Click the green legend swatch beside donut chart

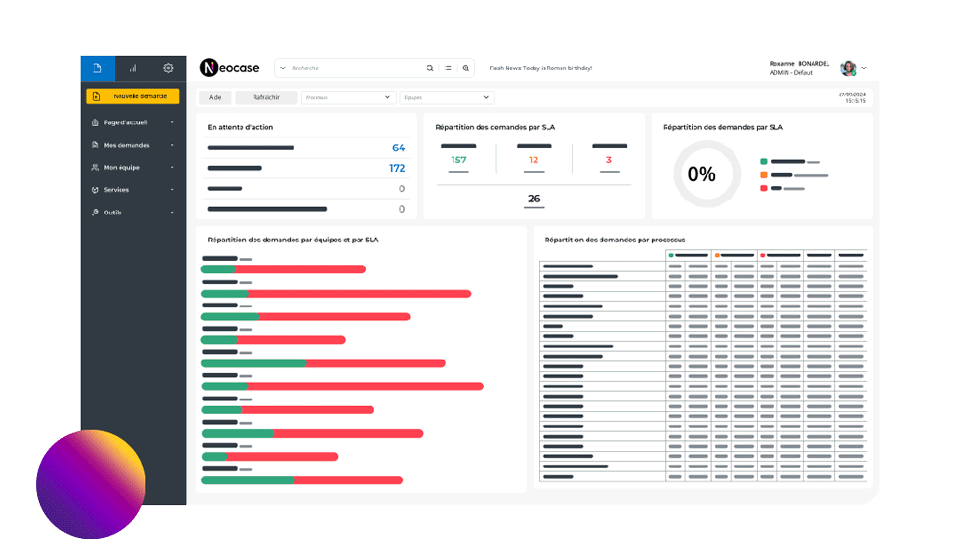(x=763, y=162)
